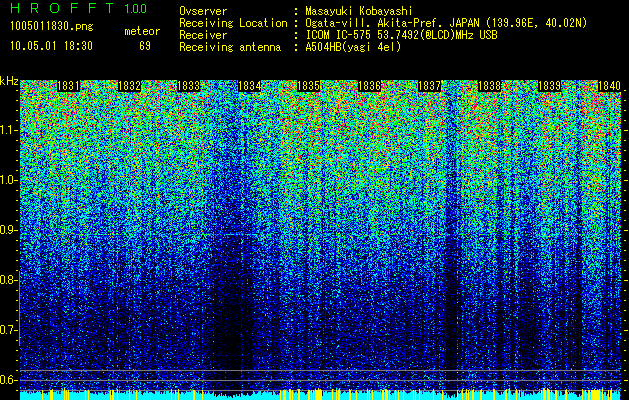Click the meteor count 69
Viewport: 629px width, 400px height.
145,46
